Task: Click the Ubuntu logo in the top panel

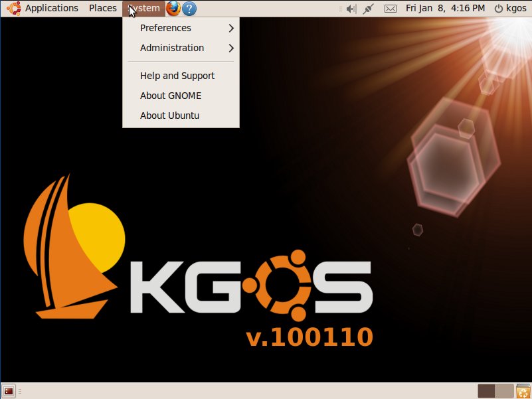Action: click(13, 9)
